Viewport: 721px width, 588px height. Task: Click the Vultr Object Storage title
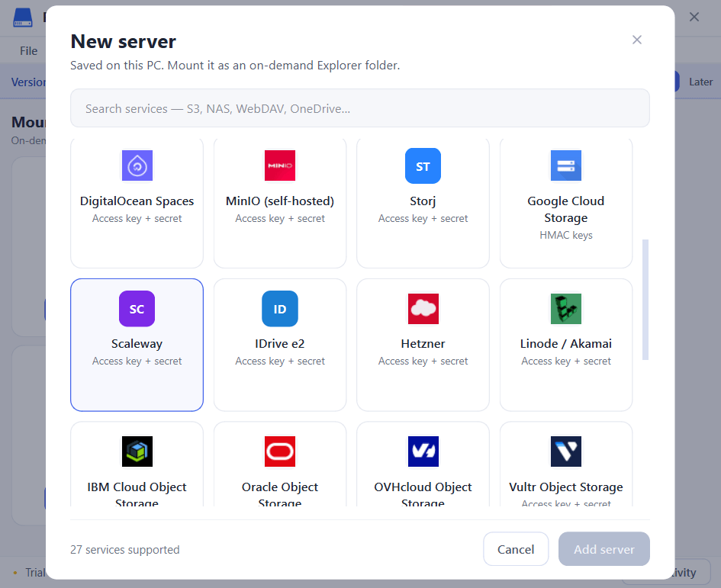pyautogui.click(x=566, y=487)
